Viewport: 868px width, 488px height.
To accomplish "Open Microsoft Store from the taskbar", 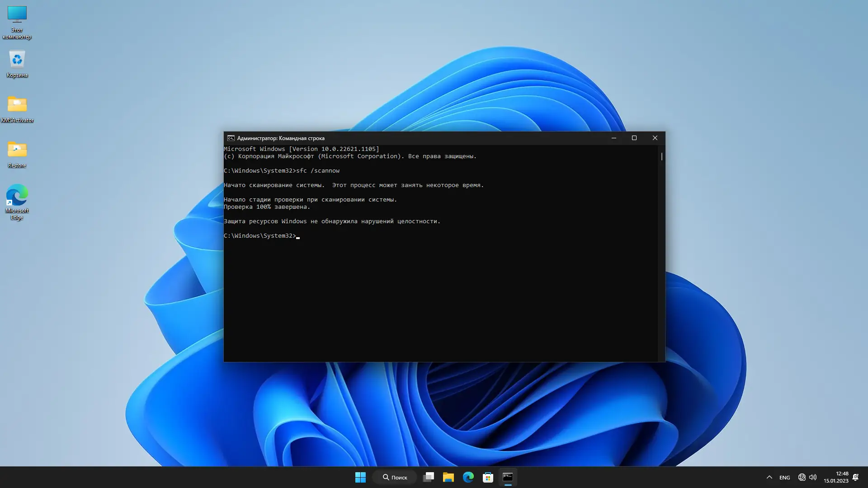I will point(488,477).
